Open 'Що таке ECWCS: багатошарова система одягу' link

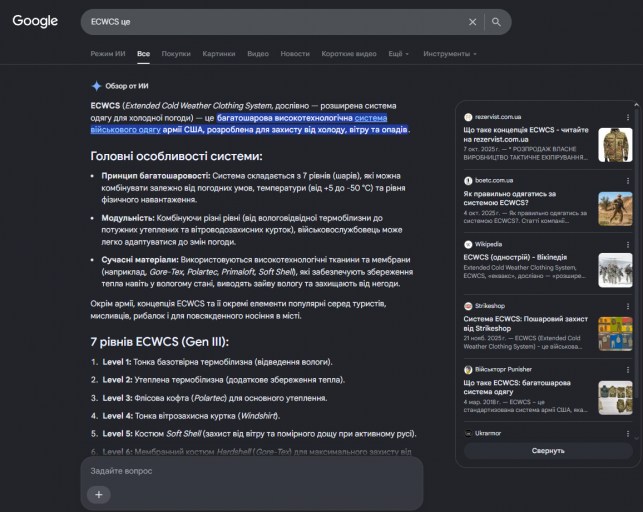[x=517, y=387]
